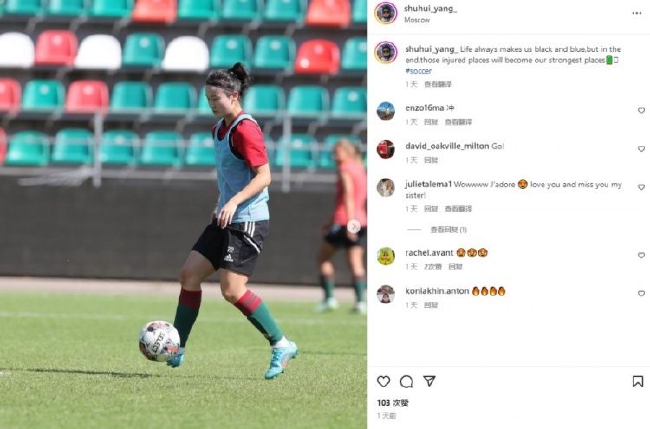
Task: Expand replies under julietalema1's comment
Action: click(449, 230)
